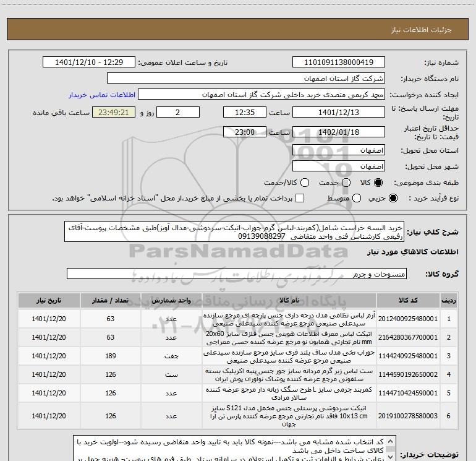Select the کالا/خدمت radio button
476x461 pixels.
tap(305, 183)
